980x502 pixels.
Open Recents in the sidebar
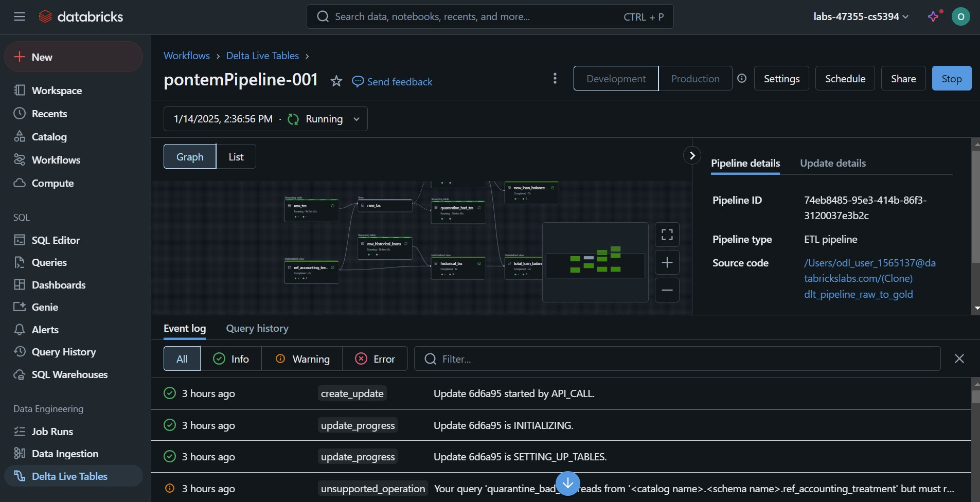tap(74, 114)
